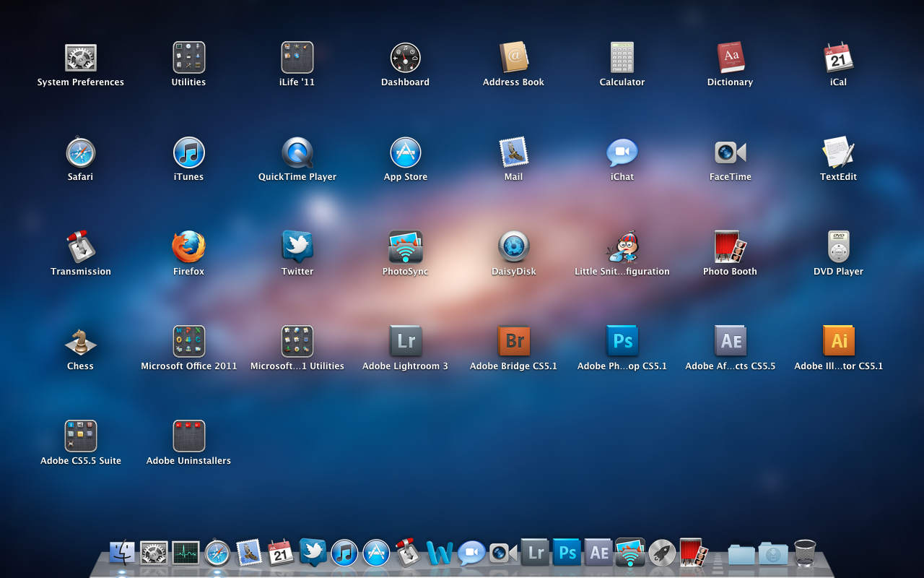924x578 pixels.
Task: Open the Microsoft Office Utilities folder
Action: [297, 342]
